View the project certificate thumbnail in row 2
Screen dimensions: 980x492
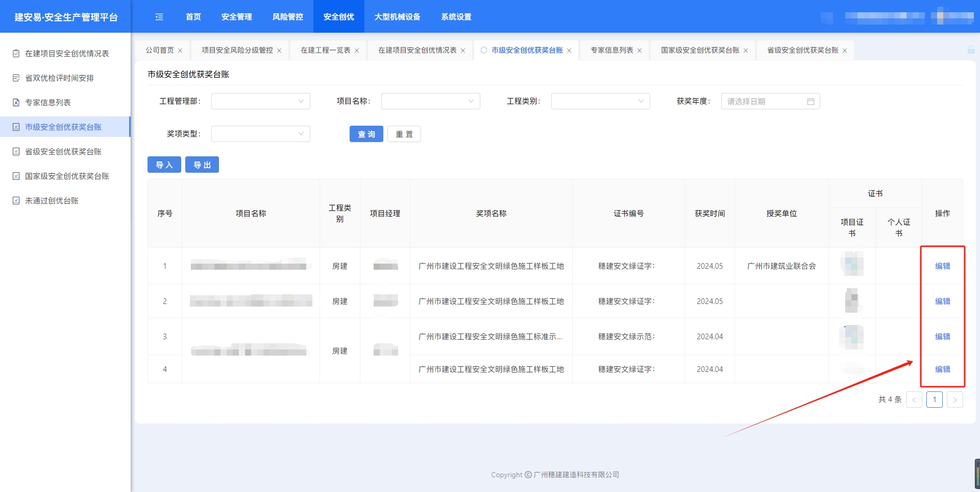click(x=851, y=301)
